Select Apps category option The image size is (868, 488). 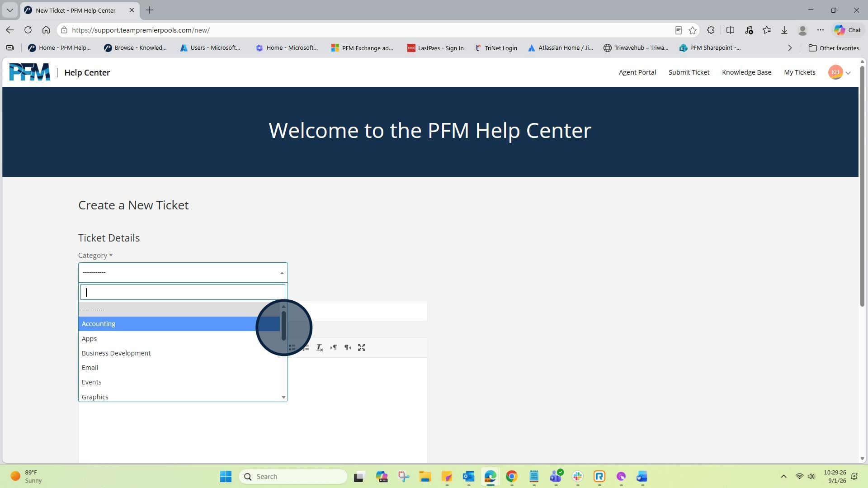[x=179, y=339]
